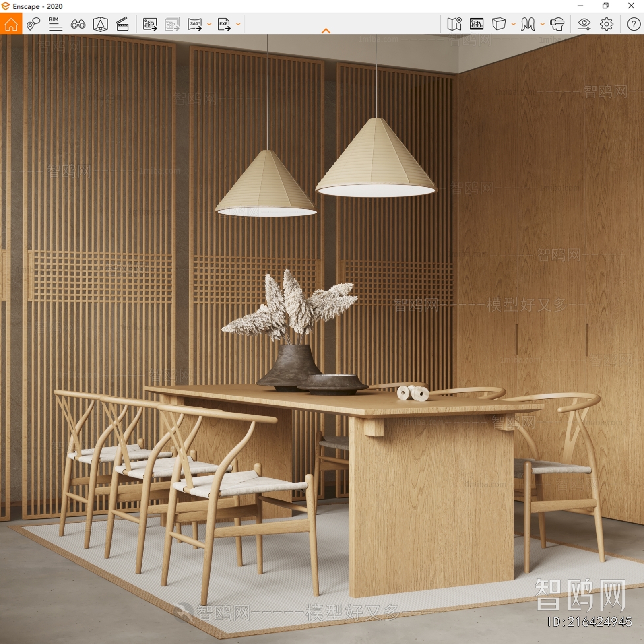Export a 360 panorama
Screen dimensions: 644x644
(x=195, y=24)
